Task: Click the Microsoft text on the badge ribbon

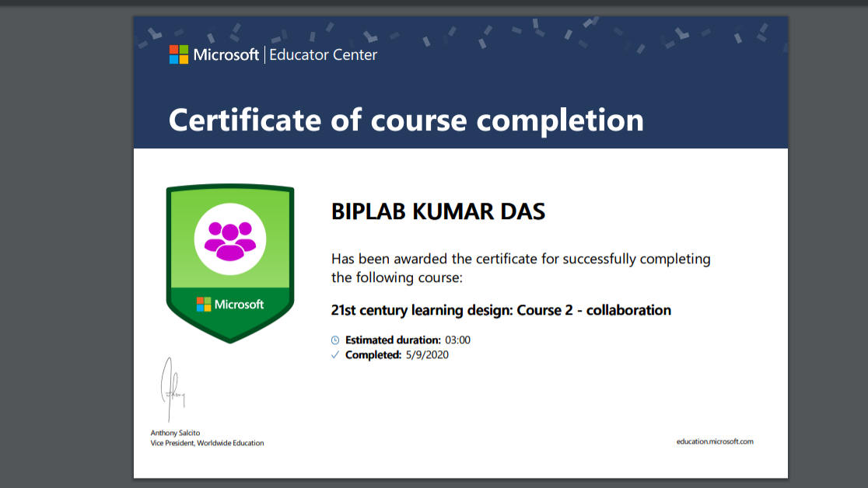Action: (x=239, y=305)
